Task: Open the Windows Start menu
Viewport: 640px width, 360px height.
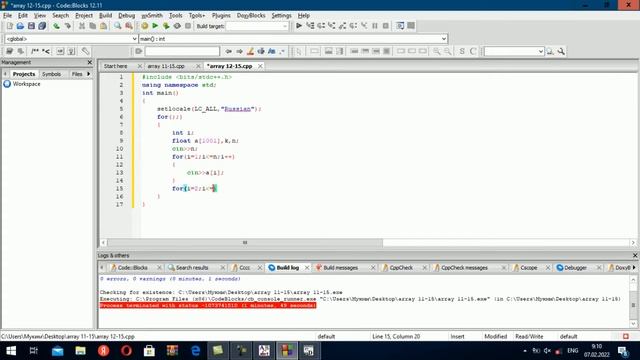Action: (x=11, y=351)
